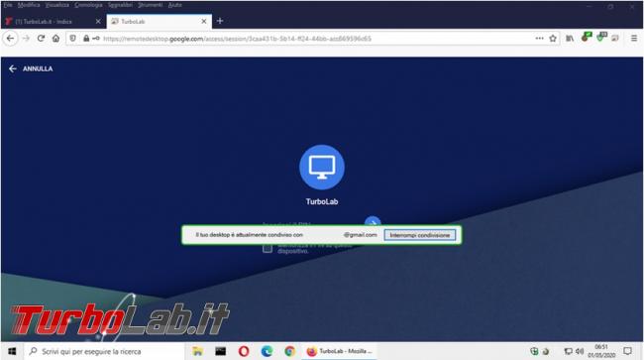The image size is (644, 360).
Task: Reload the current page
Action: pyautogui.click(x=41, y=39)
